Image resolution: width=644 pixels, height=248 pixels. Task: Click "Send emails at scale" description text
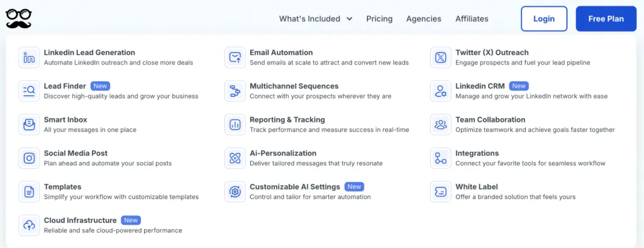point(329,63)
